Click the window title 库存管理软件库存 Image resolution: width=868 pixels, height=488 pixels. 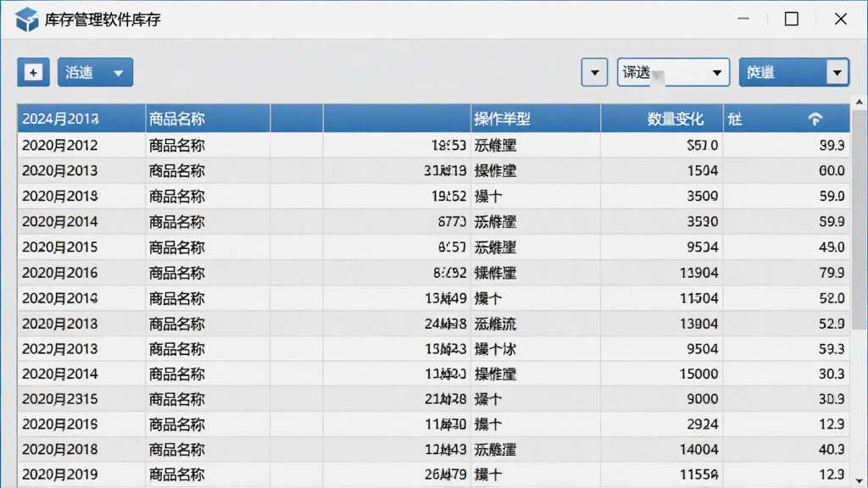pyautogui.click(x=103, y=20)
